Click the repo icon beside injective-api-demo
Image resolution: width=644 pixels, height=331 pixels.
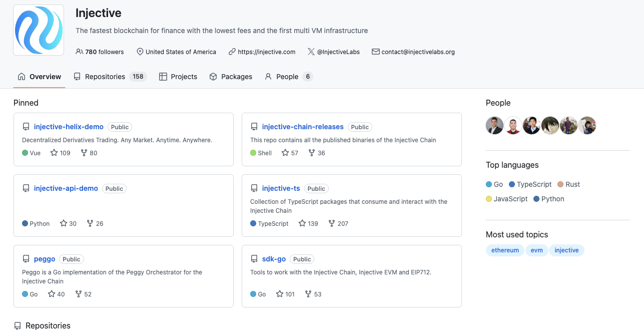pos(26,188)
